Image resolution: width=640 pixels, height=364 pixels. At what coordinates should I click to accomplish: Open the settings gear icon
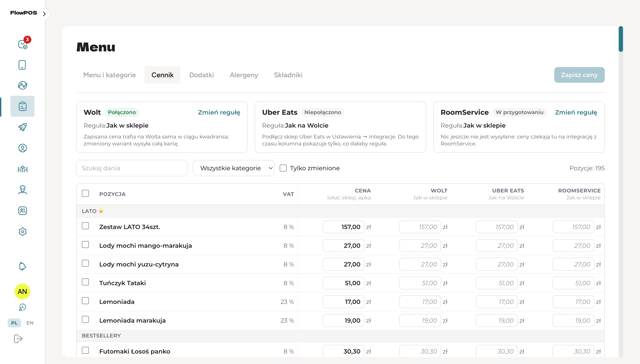(22, 231)
